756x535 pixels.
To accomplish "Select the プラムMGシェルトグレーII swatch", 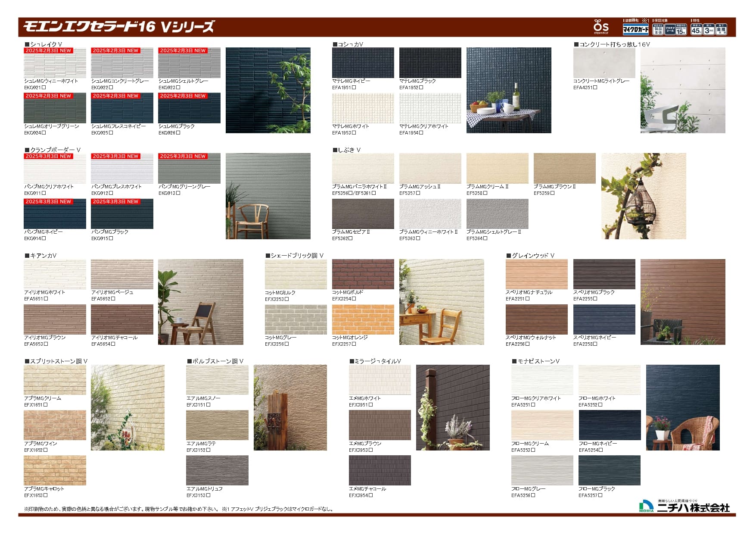I will tap(497, 213).
